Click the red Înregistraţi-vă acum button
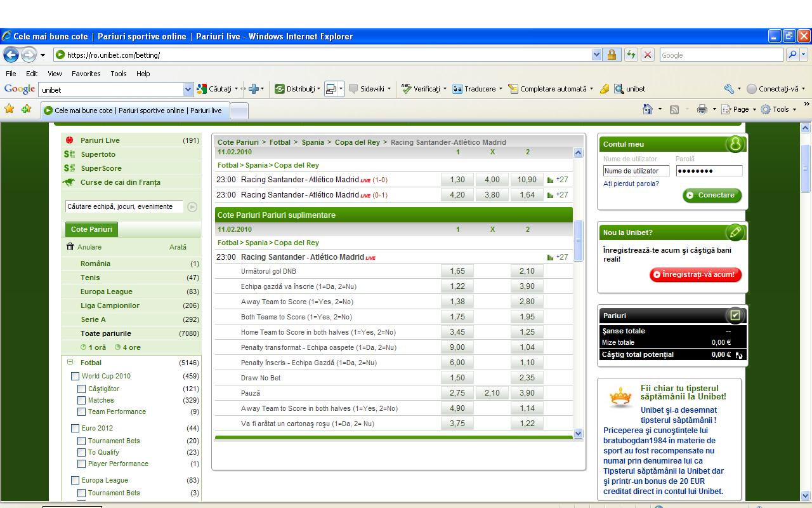 (695, 274)
